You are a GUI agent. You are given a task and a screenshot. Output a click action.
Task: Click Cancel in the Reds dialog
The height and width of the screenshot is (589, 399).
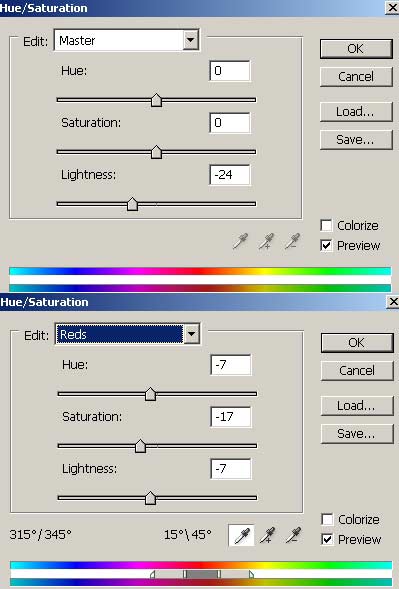(357, 370)
